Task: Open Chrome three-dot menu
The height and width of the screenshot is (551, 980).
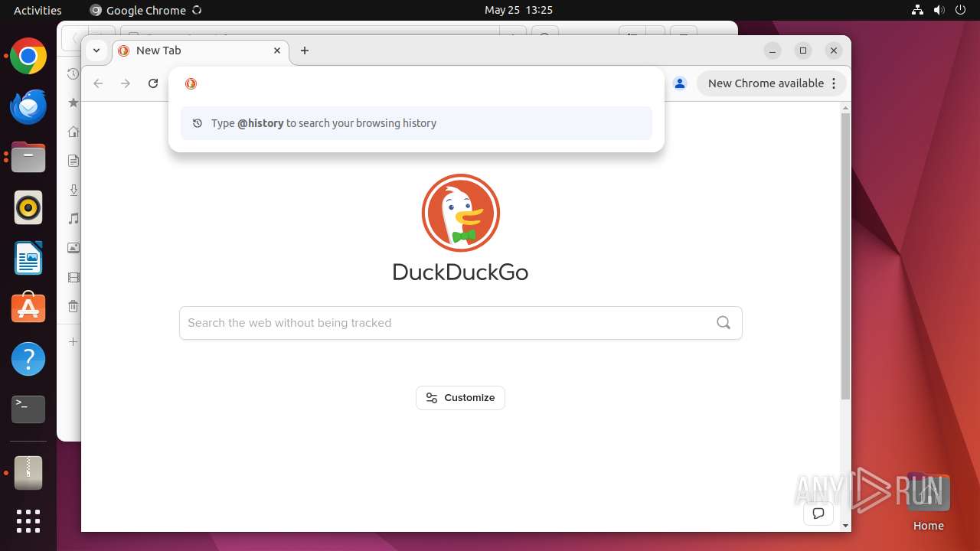Action: tap(834, 83)
